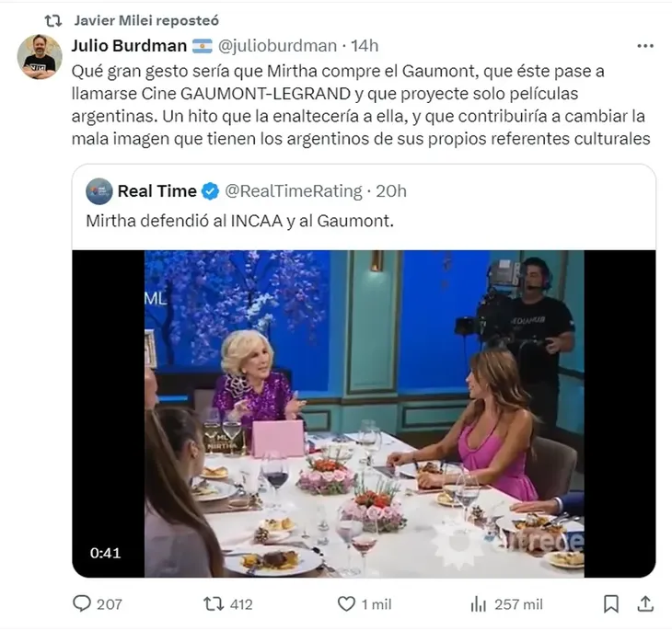672x631 pixels.
Task: Click the 14h tweet timestamp
Action: [364, 46]
